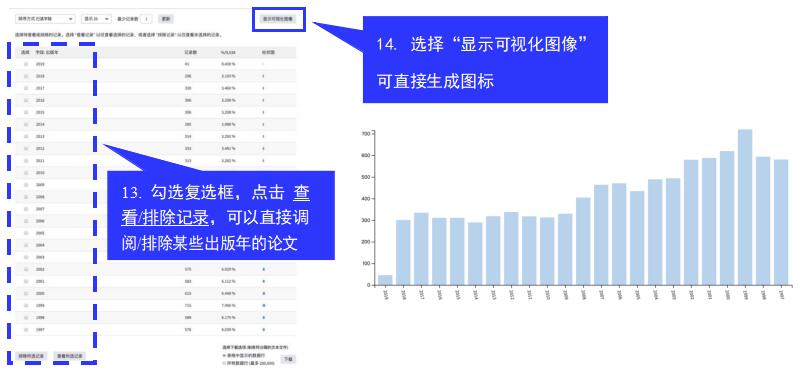Check the box for year 2019
This screenshot has width=799, height=371.
[26, 64]
